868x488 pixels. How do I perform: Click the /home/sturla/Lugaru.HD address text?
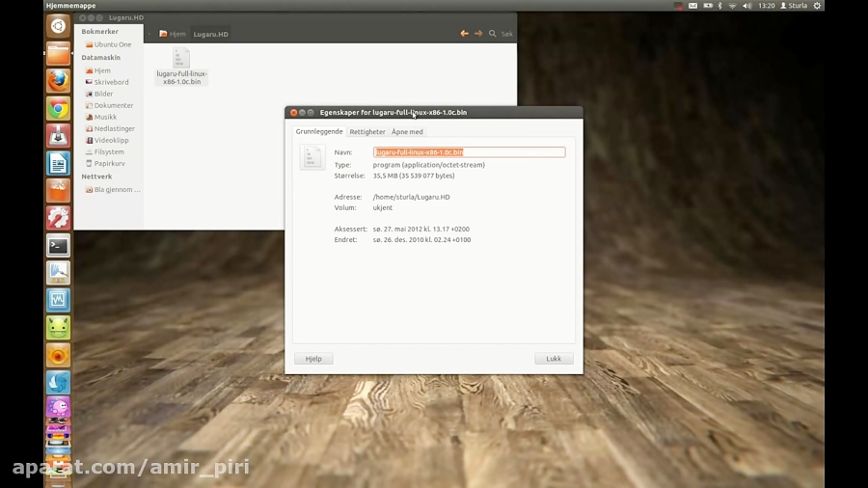[x=411, y=197]
